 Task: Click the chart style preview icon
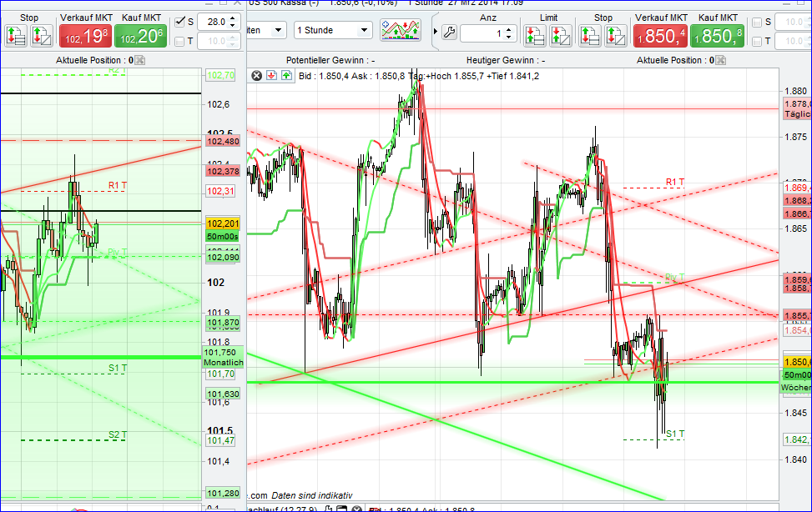pos(401,30)
